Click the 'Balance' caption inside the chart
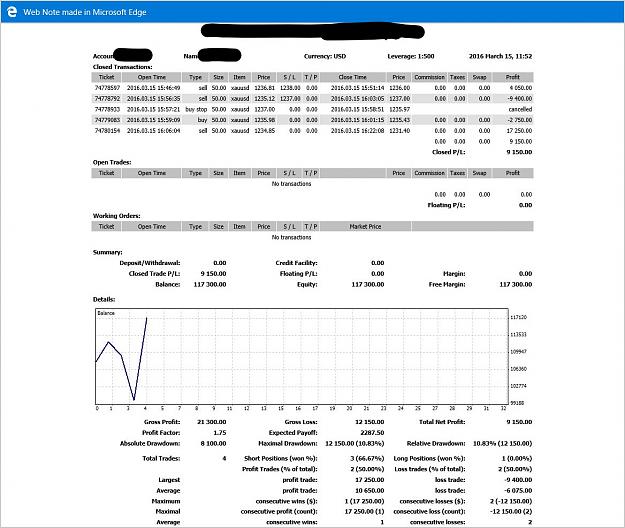Viewport: 625px width, 528px height. pyautogui.click(x=106, y=313)
